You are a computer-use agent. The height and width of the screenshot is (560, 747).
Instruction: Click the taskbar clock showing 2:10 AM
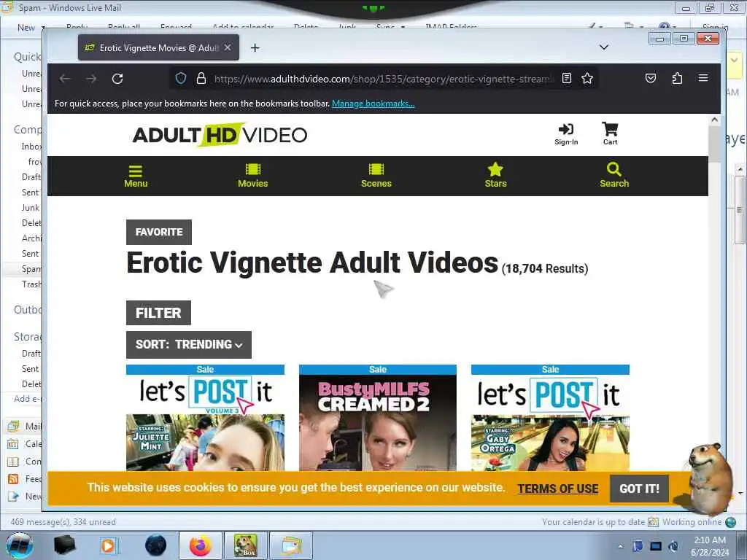point(710,546)
